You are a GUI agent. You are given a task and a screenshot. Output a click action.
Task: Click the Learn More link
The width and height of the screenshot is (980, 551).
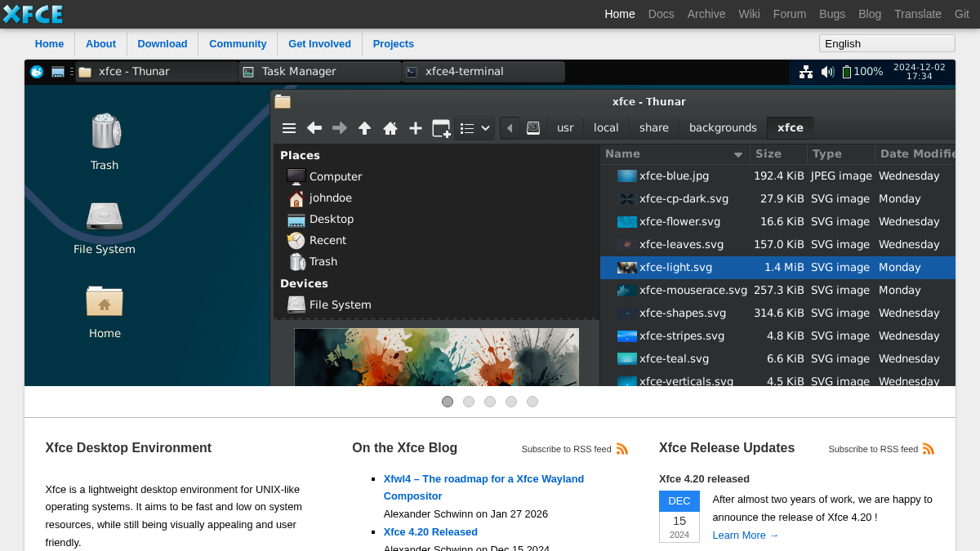coord(746,535)
